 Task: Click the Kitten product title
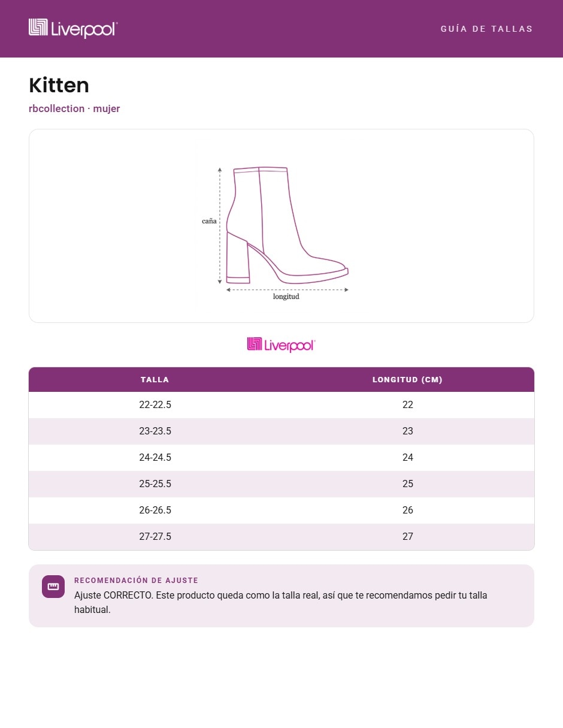pos(59,86)
